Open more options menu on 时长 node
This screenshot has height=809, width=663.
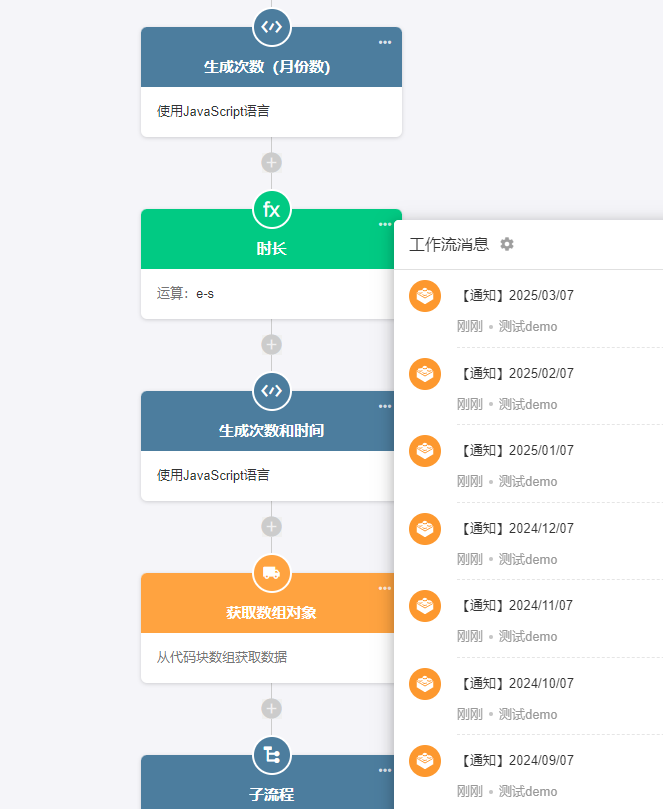click(x=385, y=224)
